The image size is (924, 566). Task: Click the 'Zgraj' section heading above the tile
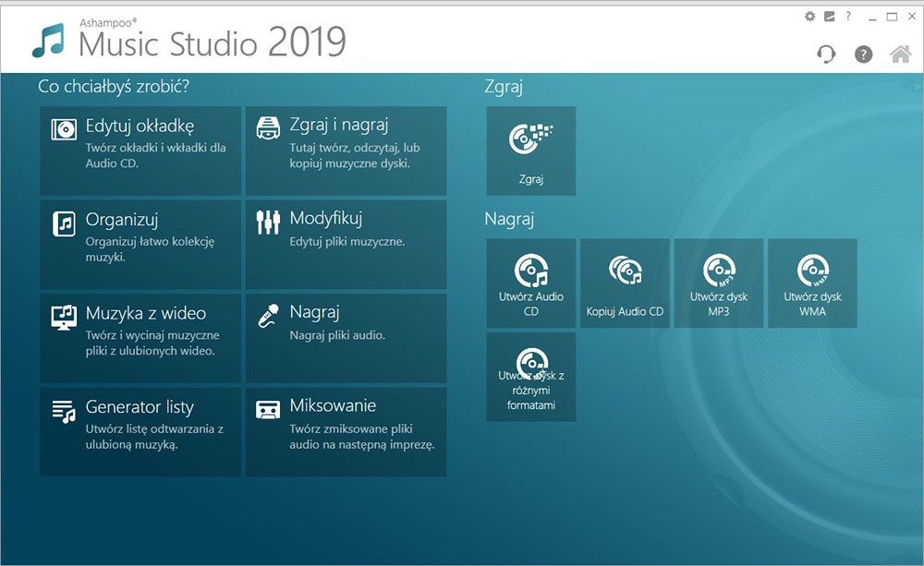[x=504, y=87]
